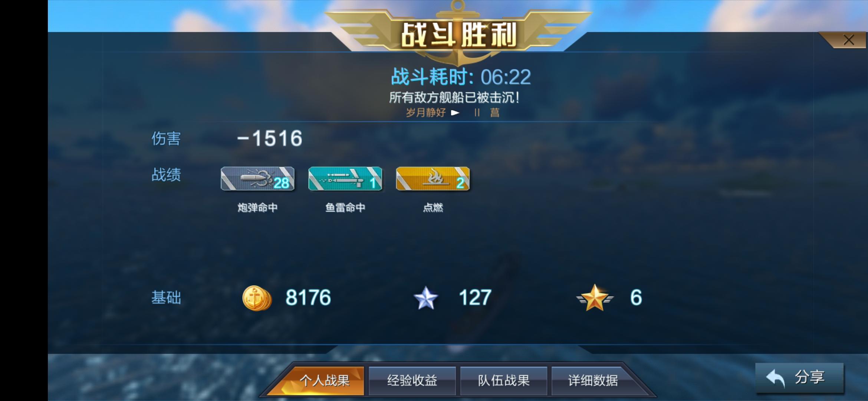The image size is (868, 401).
Task: Click the gold anchor coin icon
Action: point(257,298)
